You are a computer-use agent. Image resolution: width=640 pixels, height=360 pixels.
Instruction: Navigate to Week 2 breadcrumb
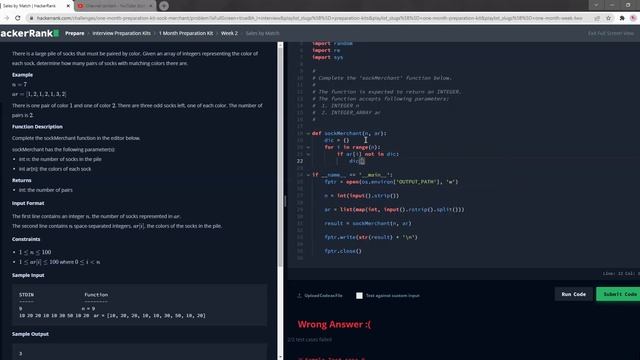tap(229, 33)
